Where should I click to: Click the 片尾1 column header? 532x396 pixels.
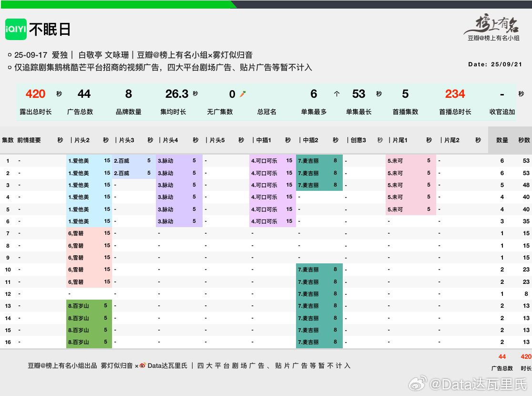400,140
